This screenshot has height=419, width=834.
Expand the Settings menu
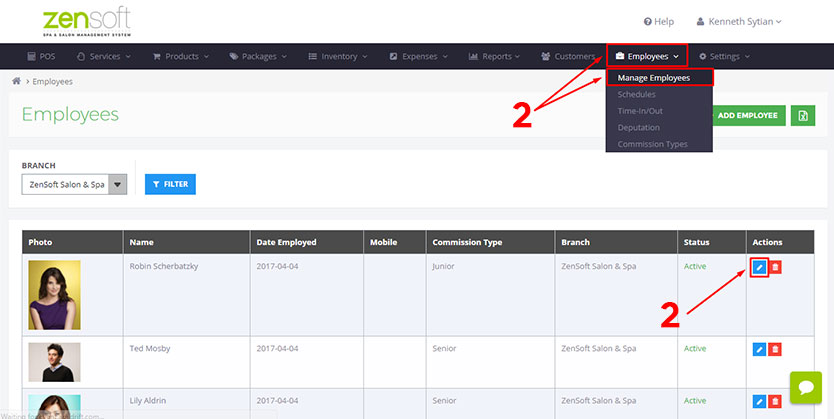tap(724, 56)
